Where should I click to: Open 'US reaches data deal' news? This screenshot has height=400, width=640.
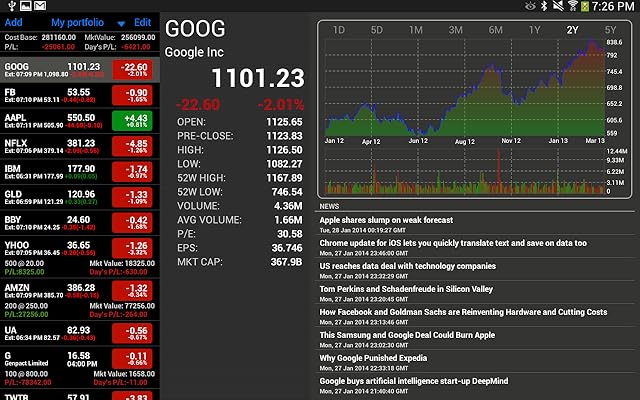coord(407,266)
